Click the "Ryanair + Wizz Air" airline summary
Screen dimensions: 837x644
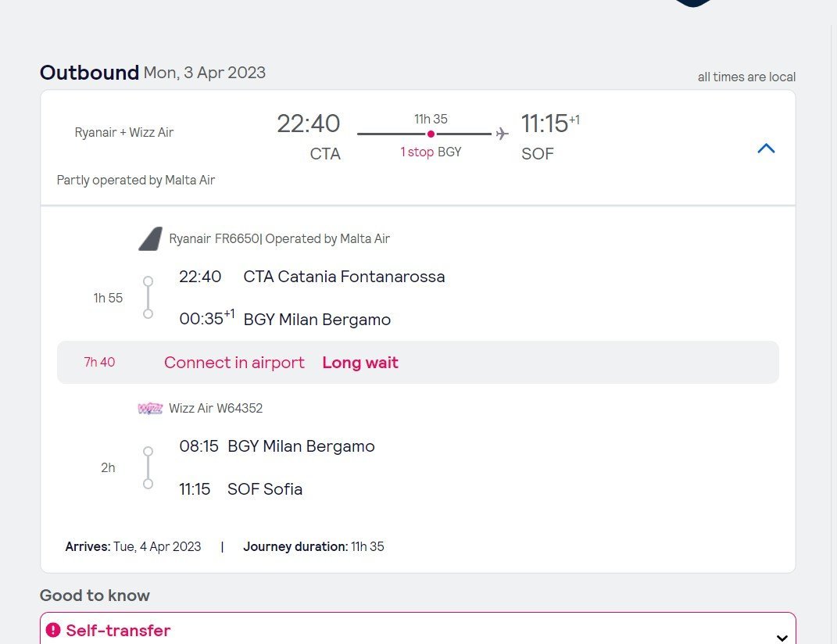124,132
